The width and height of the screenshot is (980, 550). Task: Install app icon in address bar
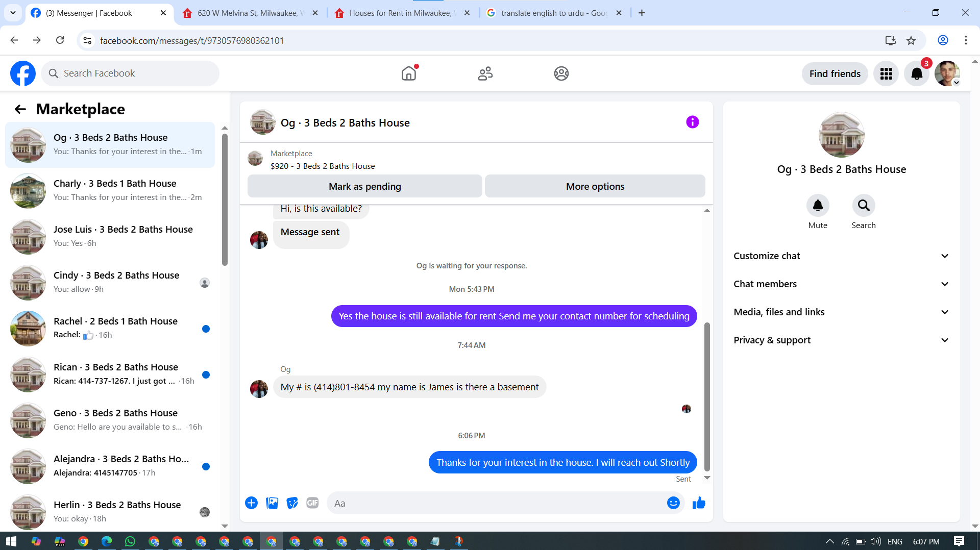point(890,40)
